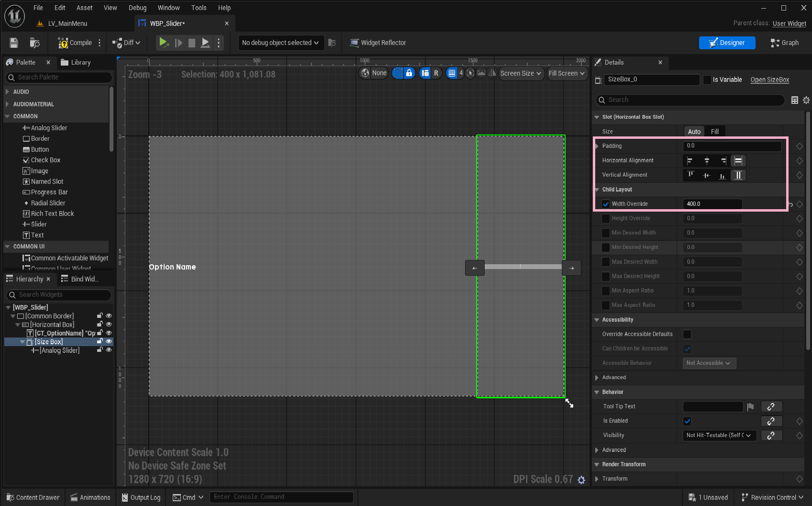Open Details panel settings gear
The height and width of the screenshot is (506, 812).
pyautogui.click(x=806, y=100)
